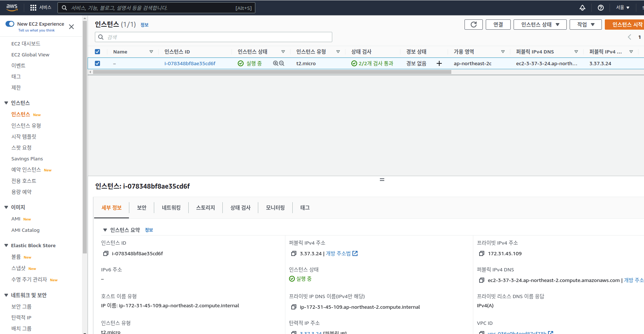Sort by public IPv4 DNS column arrow
The height and width of the screenshot is (334, 644).
(576, 52)
